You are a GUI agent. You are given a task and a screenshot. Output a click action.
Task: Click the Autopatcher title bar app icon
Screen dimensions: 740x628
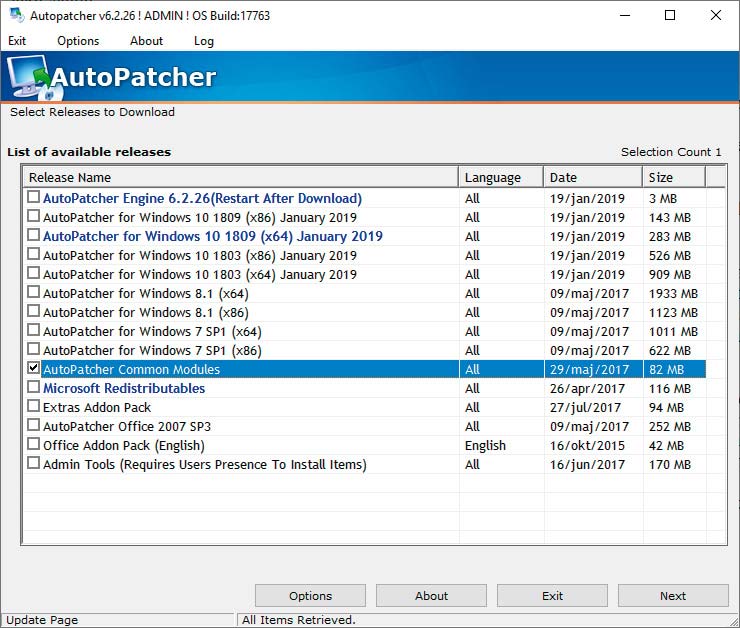(17, 15)
